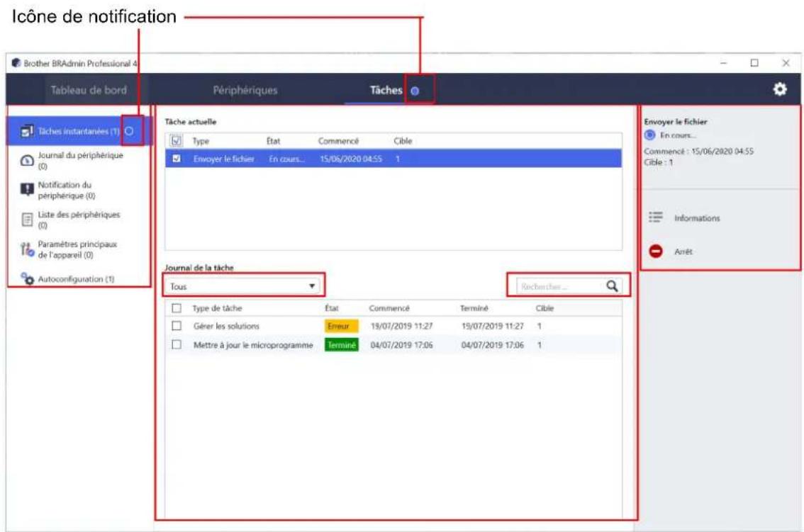This screenshot has width=804, height=532.
Task: Switch to the Tableau de bord tab
Action: pos(88,90)
